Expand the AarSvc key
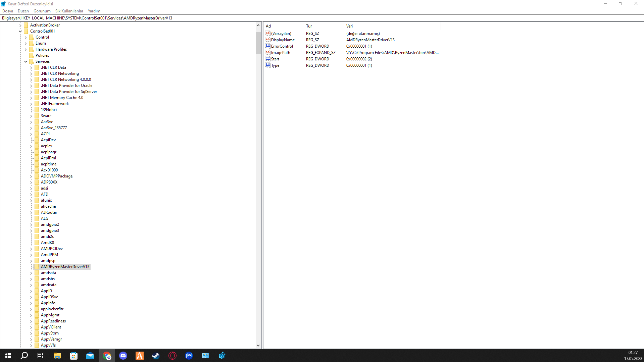644x362 pixels. [31, 122]
